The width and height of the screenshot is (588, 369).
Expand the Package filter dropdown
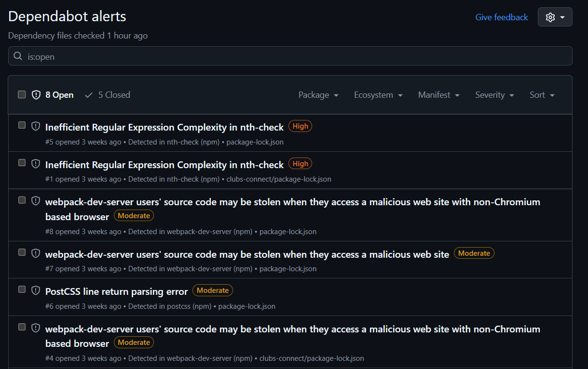tap(318, 95)
